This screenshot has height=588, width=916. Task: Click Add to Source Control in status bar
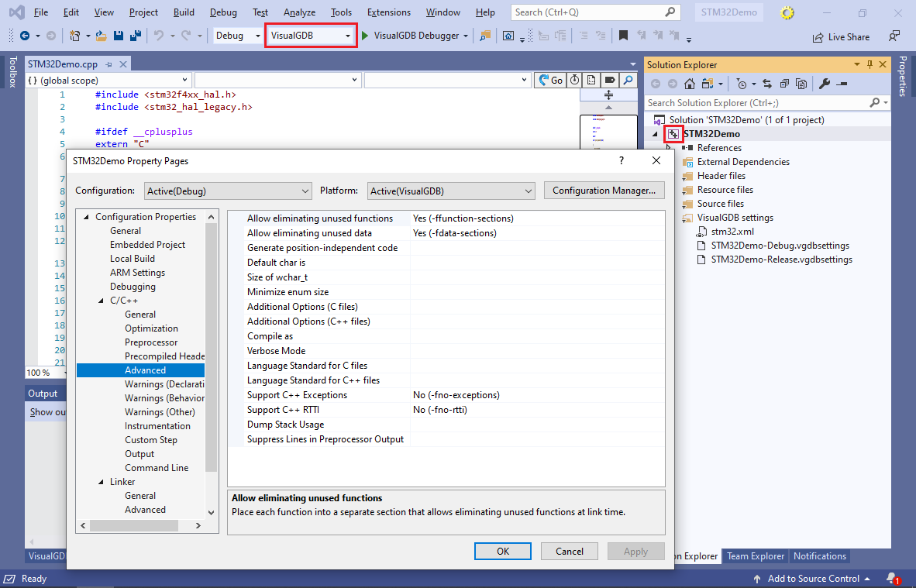click(813, 578)
